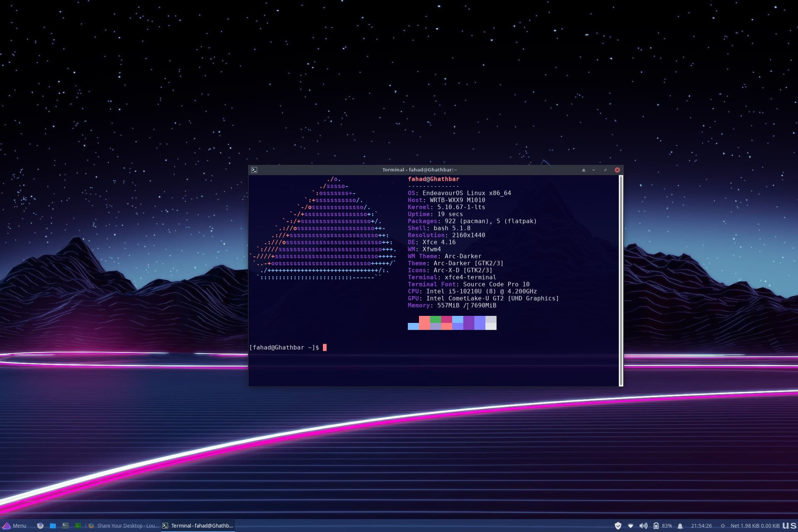The height and width of the screenshot is (532, 798).
Task: Roll up the terminal window with the arrow button
Action: pos(584,170)
